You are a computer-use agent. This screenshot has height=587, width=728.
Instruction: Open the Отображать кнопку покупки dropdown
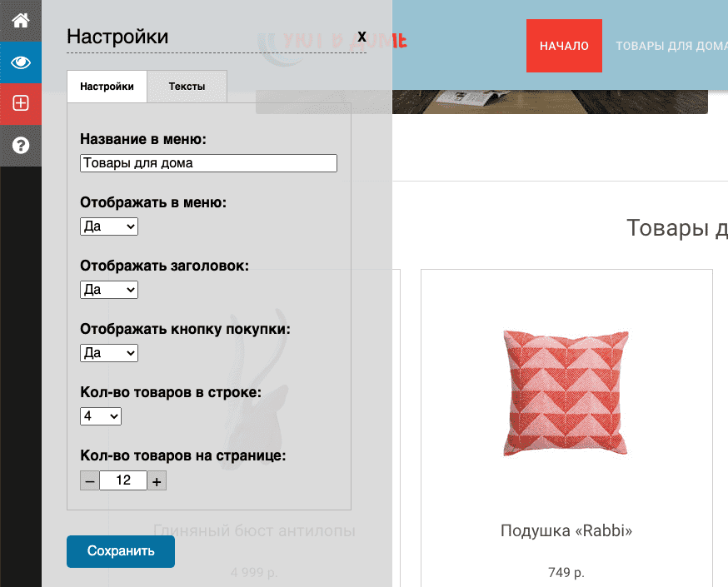[109, 353]
